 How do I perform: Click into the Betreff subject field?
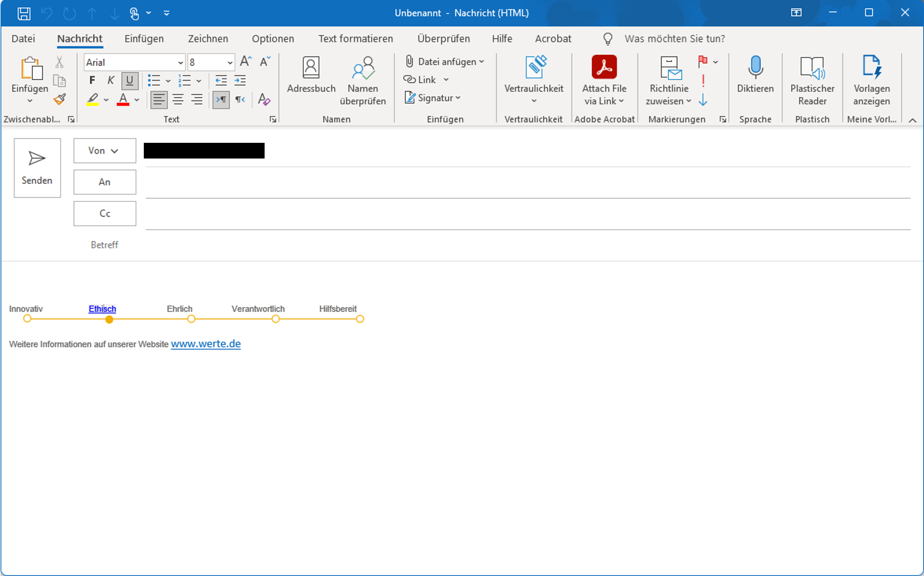tap(528, 245)
